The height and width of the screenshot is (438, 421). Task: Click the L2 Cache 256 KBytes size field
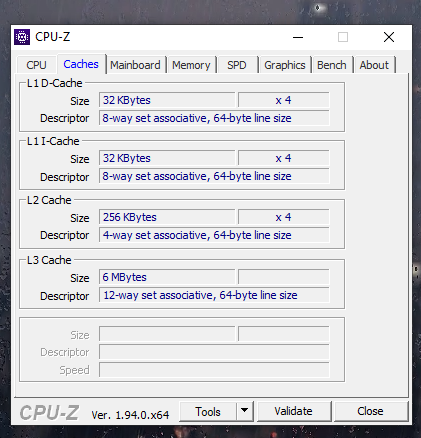tap(167, 217)
